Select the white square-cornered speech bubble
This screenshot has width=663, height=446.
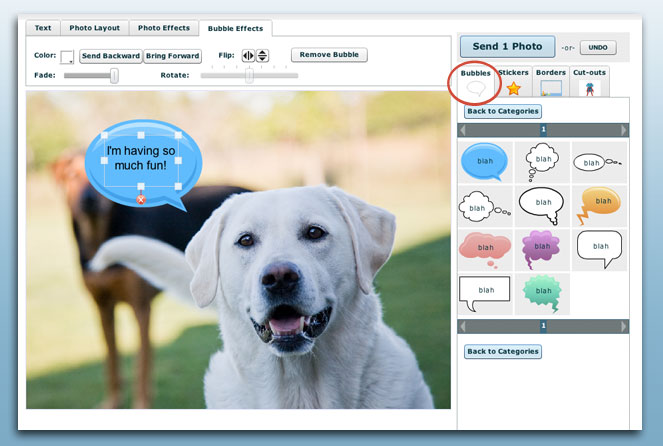[485, 294]
